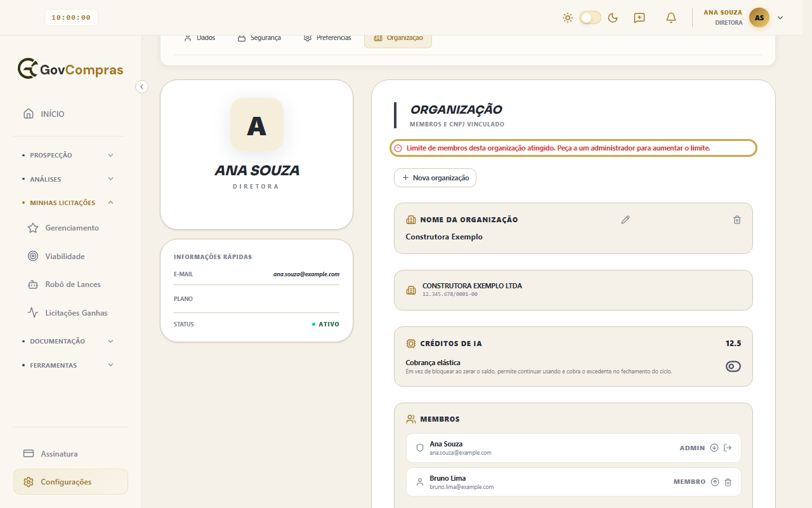This screenshot has width=812, height=508.
Task: Click the Nova organização button
Action: [x=435, y=178]
